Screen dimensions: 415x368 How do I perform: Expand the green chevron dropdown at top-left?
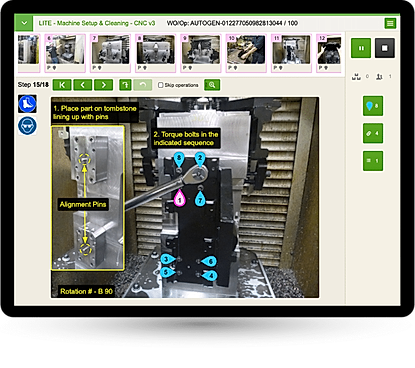[24, 23]
